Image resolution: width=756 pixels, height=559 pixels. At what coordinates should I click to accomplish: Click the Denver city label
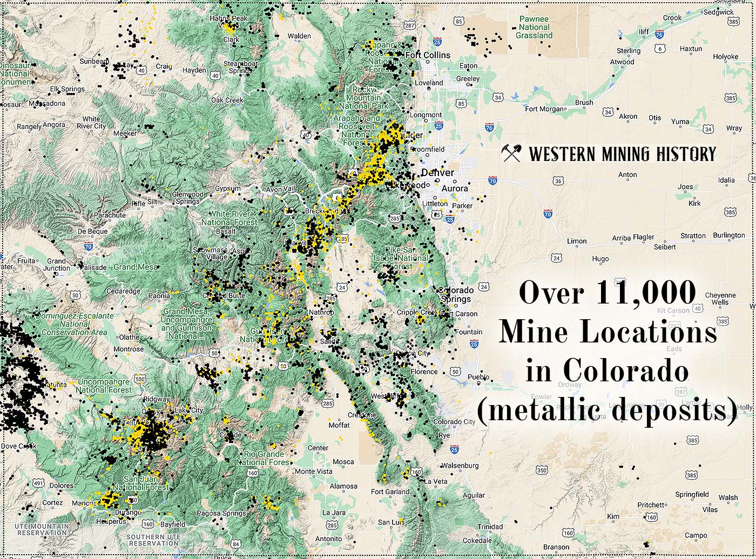click(437, 173)
